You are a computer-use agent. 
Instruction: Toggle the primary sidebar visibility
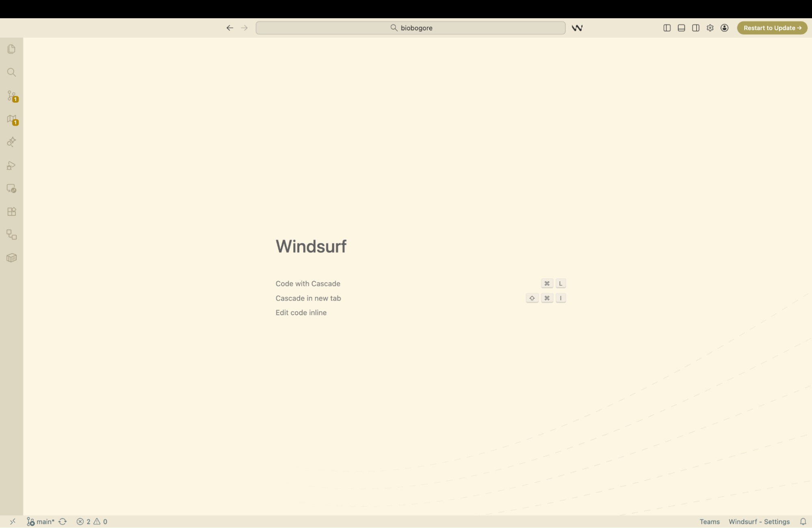click(x=667, y=28)
